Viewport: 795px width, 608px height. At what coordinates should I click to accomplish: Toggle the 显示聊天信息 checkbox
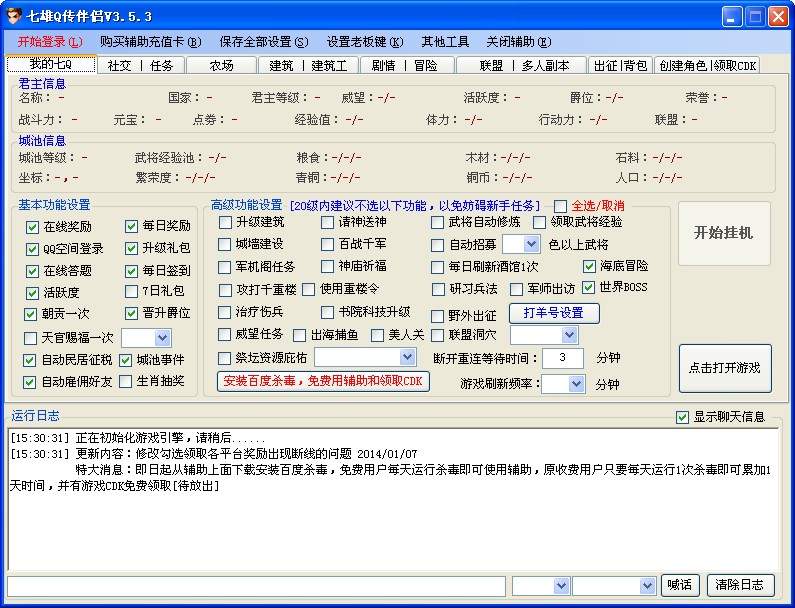click(682, 417)
